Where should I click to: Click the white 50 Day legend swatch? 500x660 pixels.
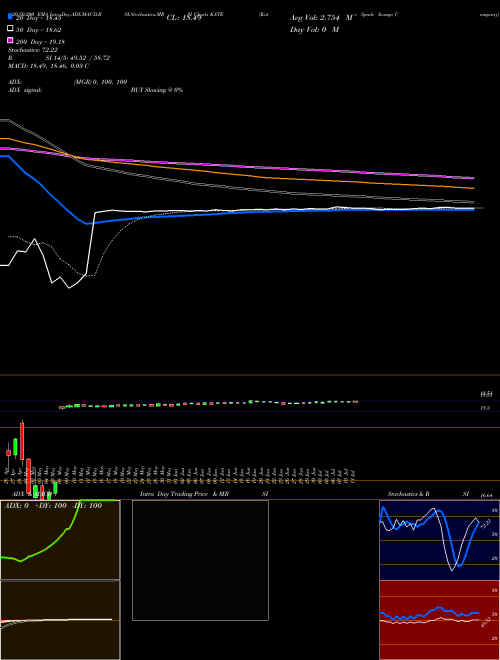point(10,28)
